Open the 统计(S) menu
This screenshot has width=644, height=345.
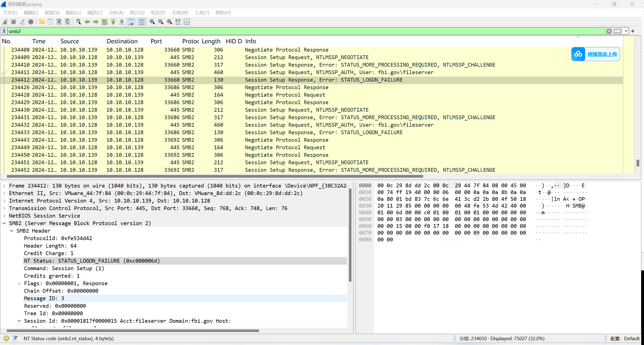pyautogui.click(x=137, y=13)
